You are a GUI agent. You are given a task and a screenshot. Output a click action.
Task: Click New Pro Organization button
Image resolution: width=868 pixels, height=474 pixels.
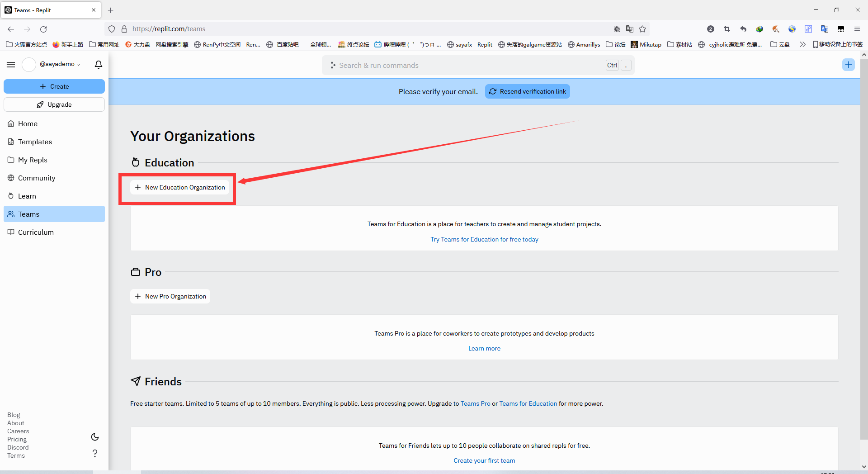pos(170,296)
